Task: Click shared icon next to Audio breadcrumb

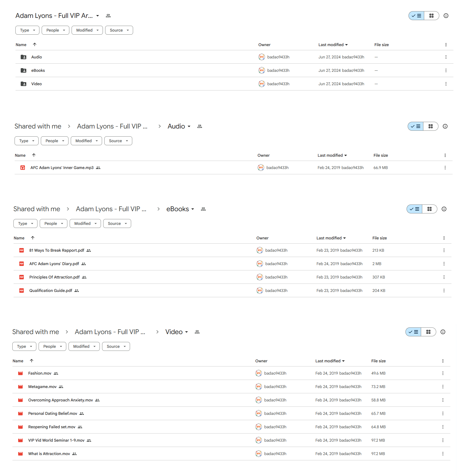Action: pyautogui.click(x=200, y=126)
